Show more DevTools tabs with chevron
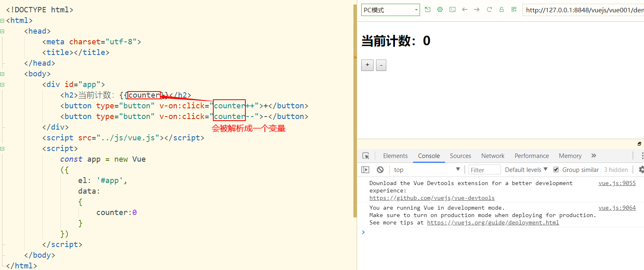The height and width of the screenshot is (270, 644). (593, 156)
